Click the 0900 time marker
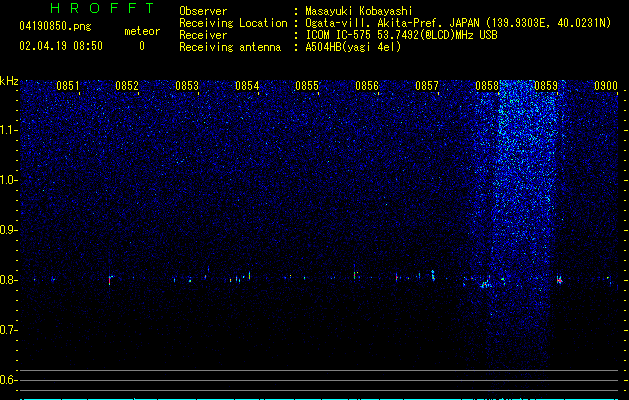 tap(606, 86)
